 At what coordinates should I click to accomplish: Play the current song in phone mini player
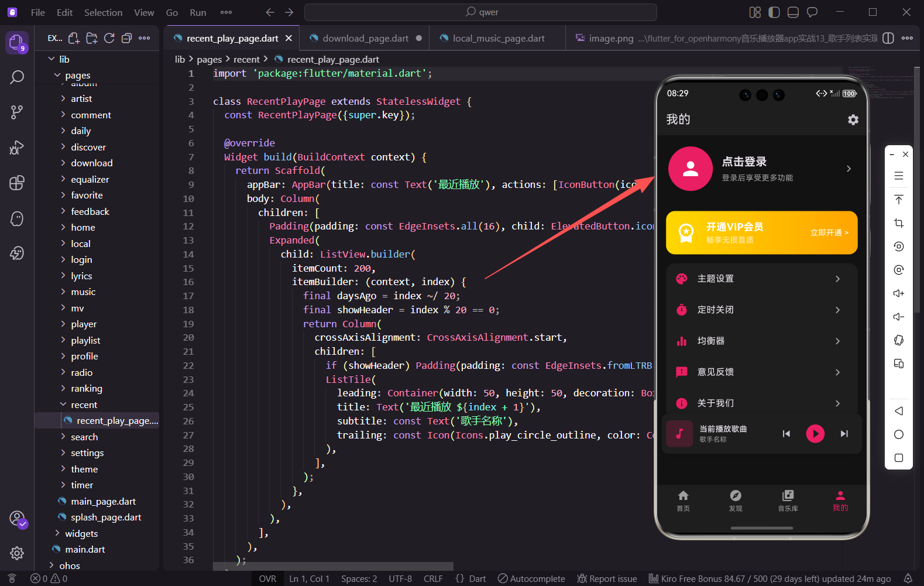(x=815, y=433)
